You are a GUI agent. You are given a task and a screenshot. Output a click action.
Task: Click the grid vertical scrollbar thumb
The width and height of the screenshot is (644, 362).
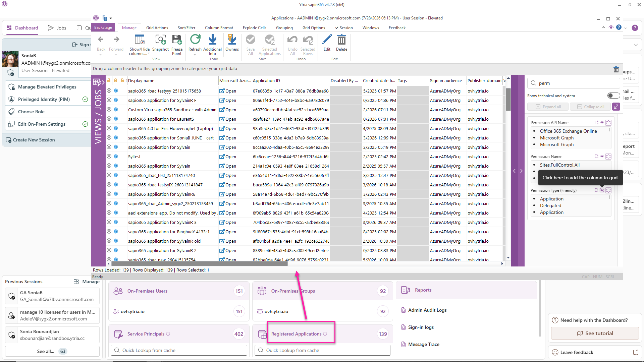(x=508, y=99)
